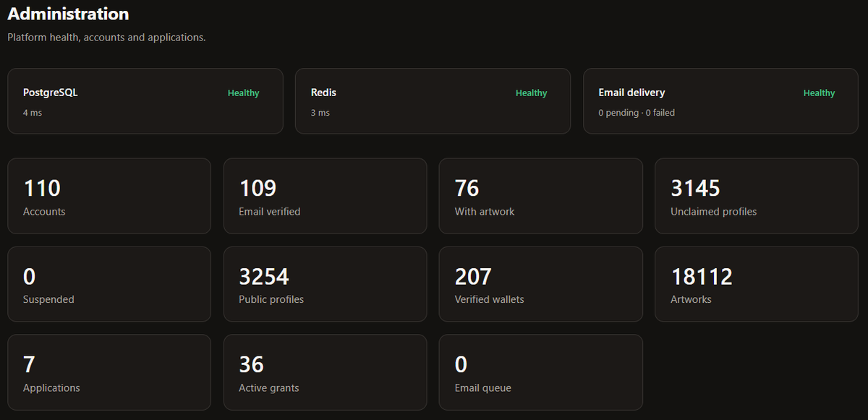868x420 pixels.
Task: Click the 4 ms PostgreSQL latency
Action: pos(33,113)
